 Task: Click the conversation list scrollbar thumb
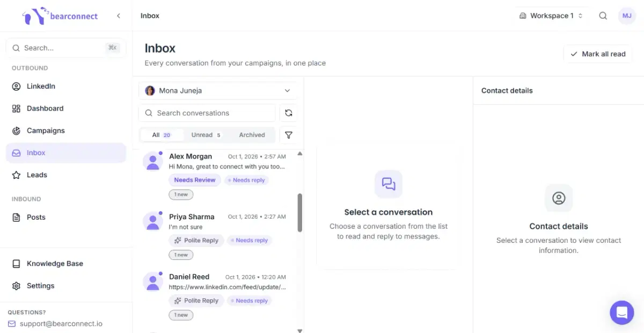tap(300, 213)
